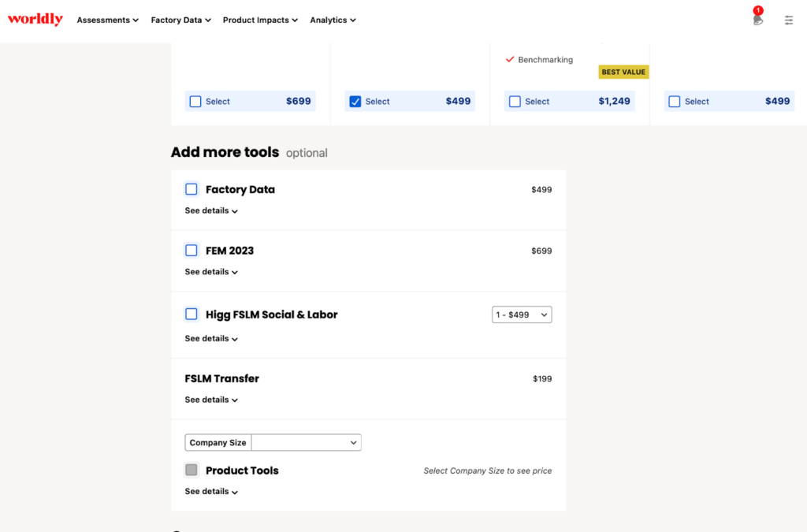Check the Select box for $699 plan

[195, 102]
